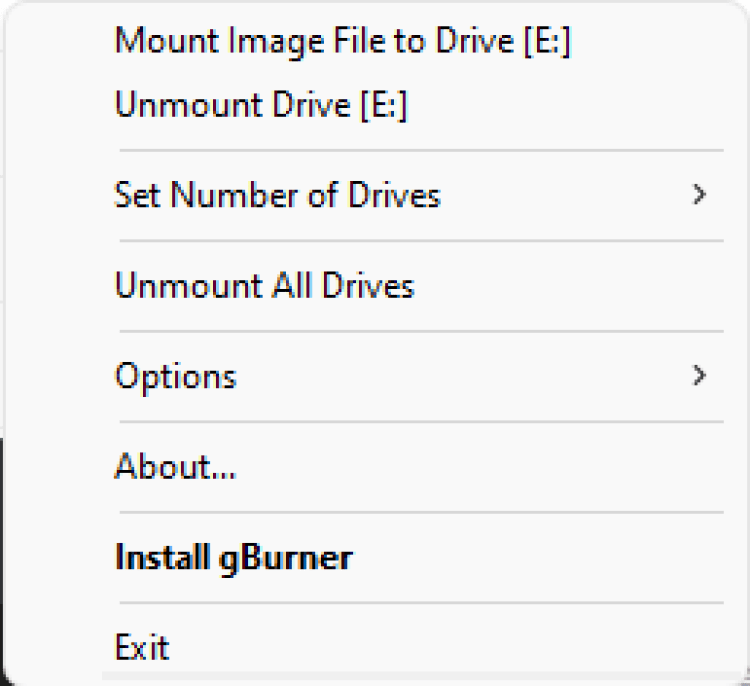The width and height of the screenshot is (750, 686).
Task: Select the Options label text
Action: (176, 377)
